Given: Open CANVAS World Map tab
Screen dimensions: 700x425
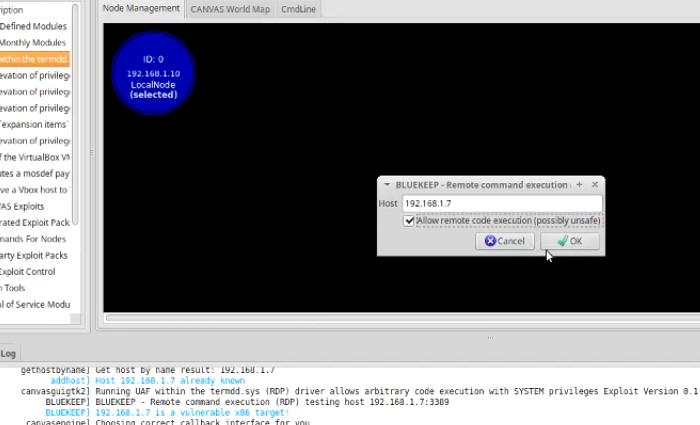Looking at the screenshot, I should 230,9.
